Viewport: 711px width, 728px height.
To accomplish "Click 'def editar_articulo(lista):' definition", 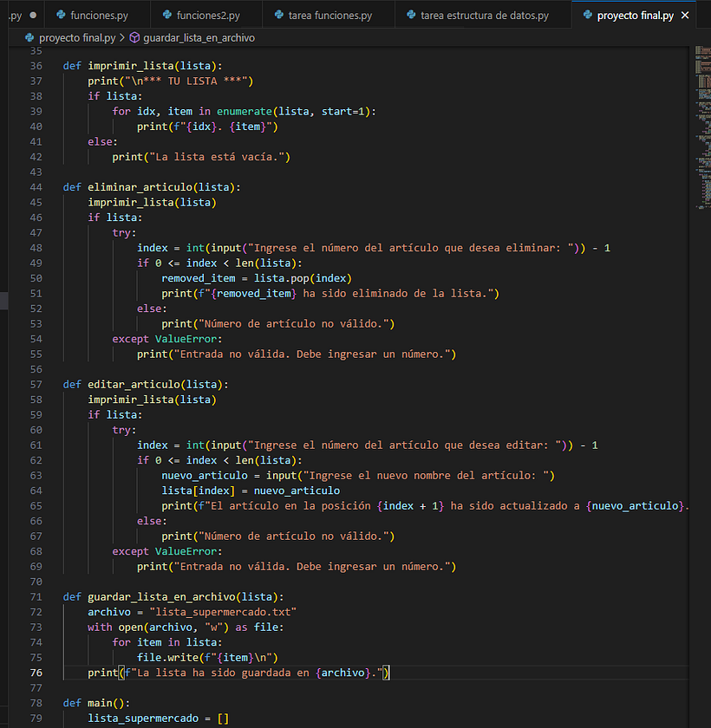I will 146,385.
